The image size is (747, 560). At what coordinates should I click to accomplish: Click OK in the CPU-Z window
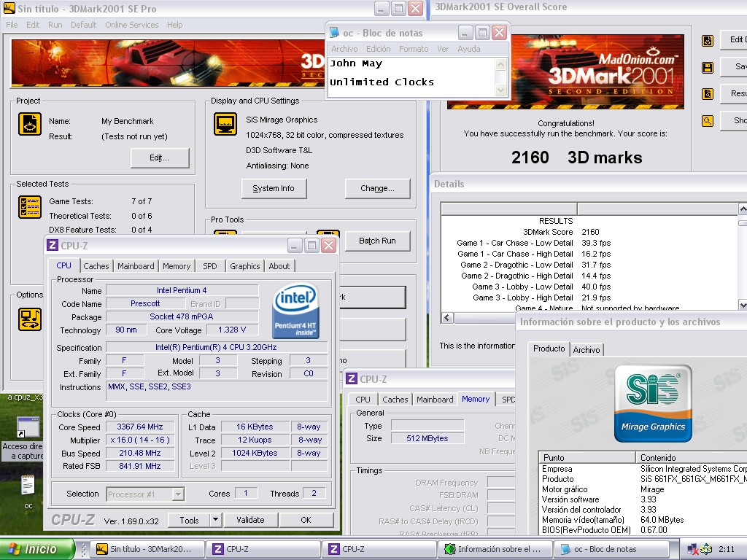pos(306,519)
